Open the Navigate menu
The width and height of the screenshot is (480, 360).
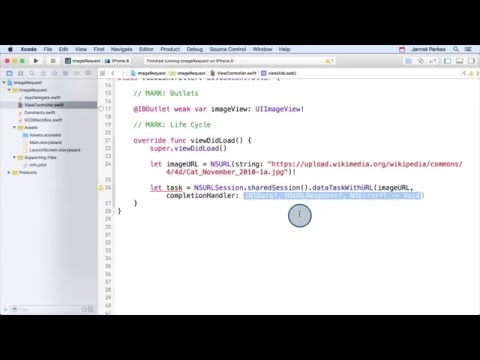[x=122, y=49]
